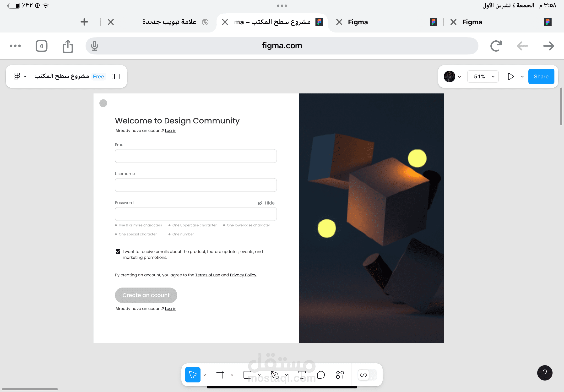Screen dimensions: 564x392
Task: Click the Free plan badge
Action: click(98, 77)
